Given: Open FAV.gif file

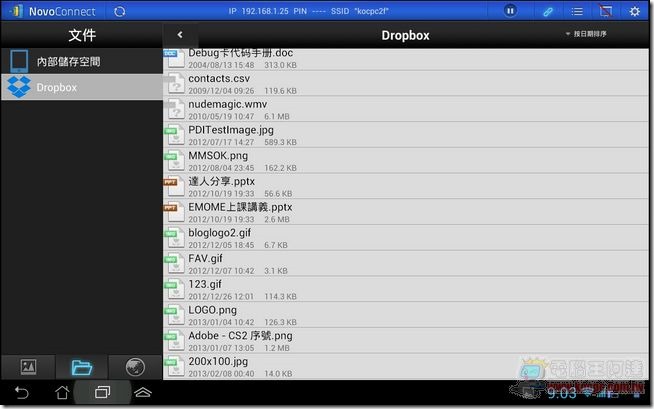Looking at the screenshot, I should coord(406,264).
